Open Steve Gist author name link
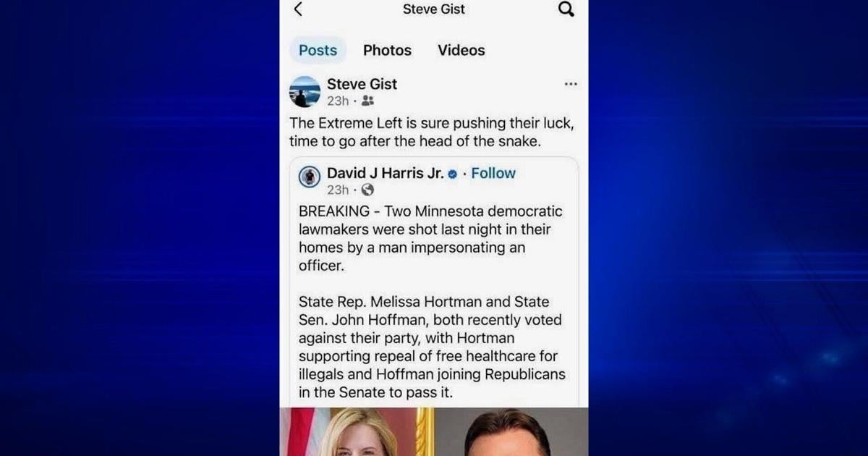Viewport: 868px width, 456px height. 362,84
